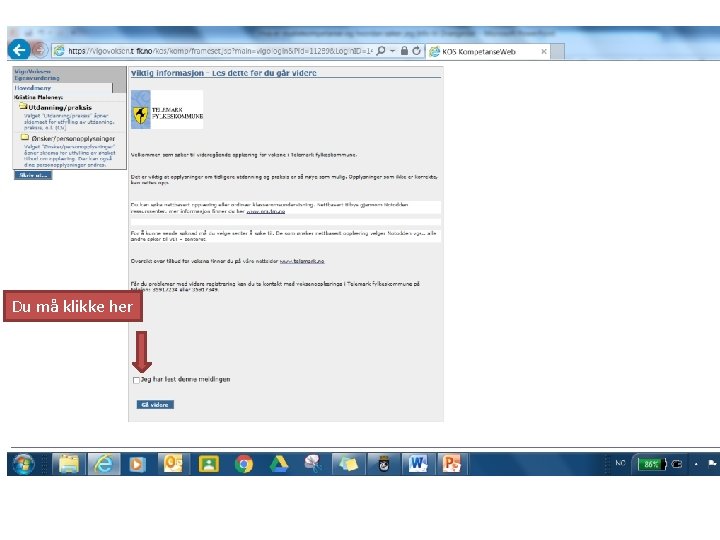The width and height of the screenshot is (720, 540).
Task: Click the Telemark Fylkeskommune logo
Action: coord(167,109)
